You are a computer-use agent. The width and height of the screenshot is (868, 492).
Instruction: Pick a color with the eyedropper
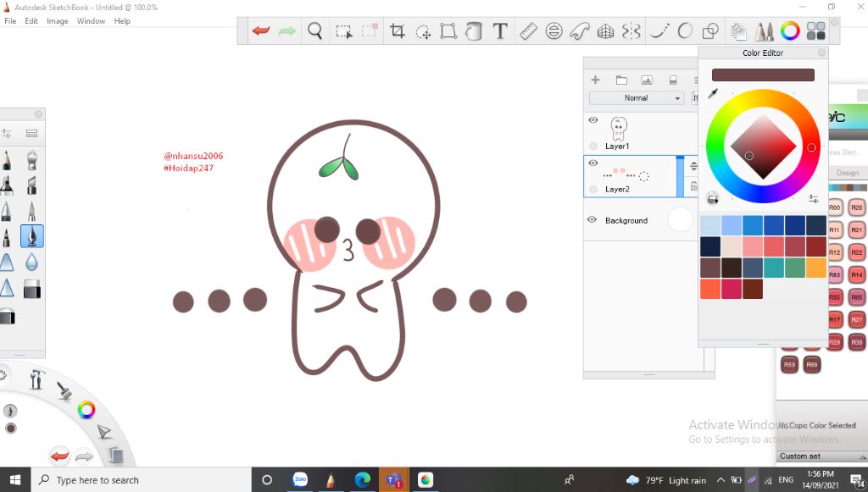click(713, 93)
